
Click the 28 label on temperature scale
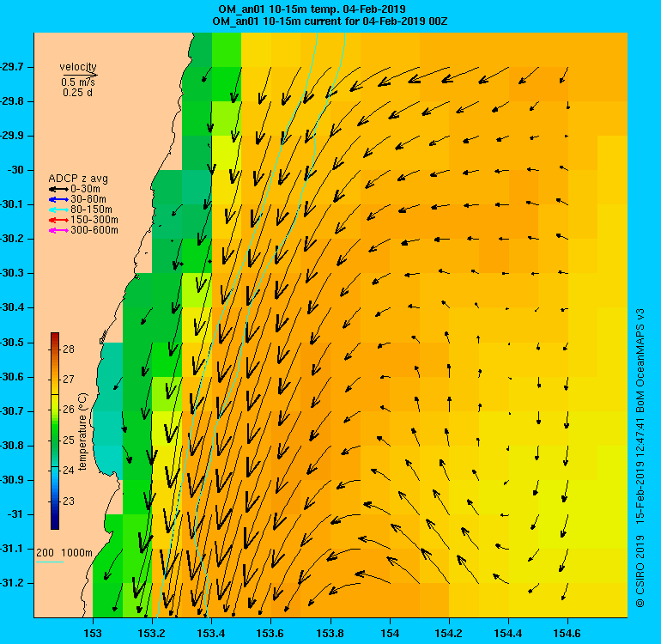pyautogui.click(x=69, y=349)
